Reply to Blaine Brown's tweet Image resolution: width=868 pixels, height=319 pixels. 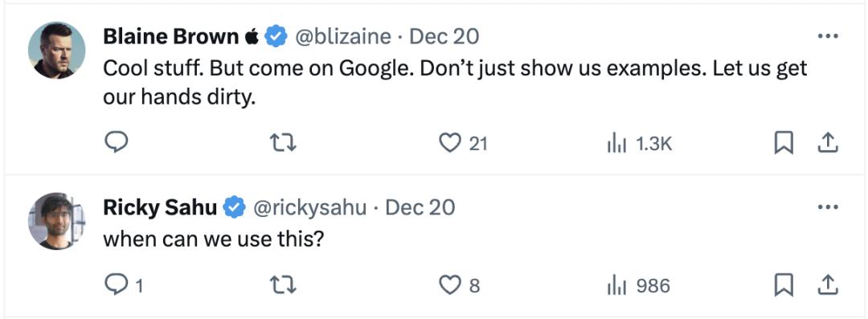[117, 143]
